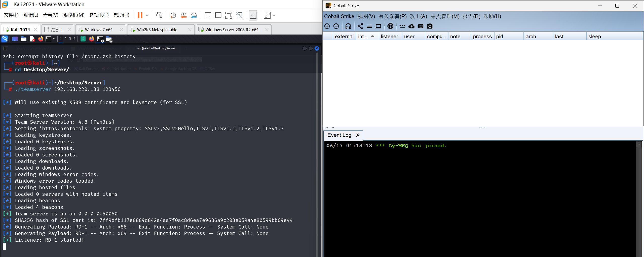Toggle VMware console view button

pos(253,15)
